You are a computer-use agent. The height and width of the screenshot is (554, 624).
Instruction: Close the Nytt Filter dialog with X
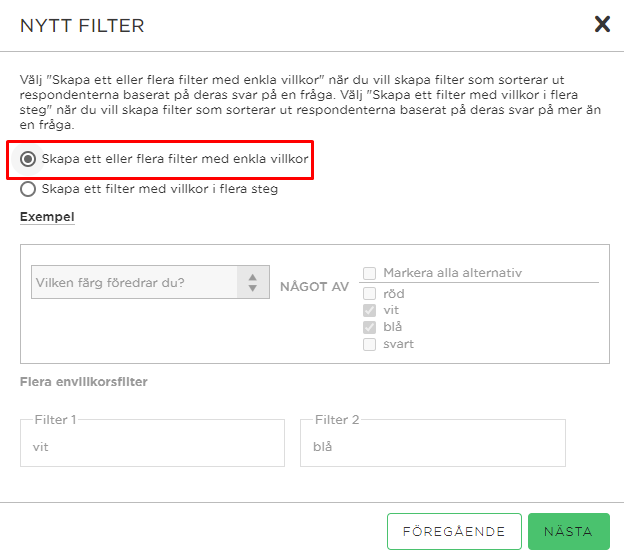602,24
